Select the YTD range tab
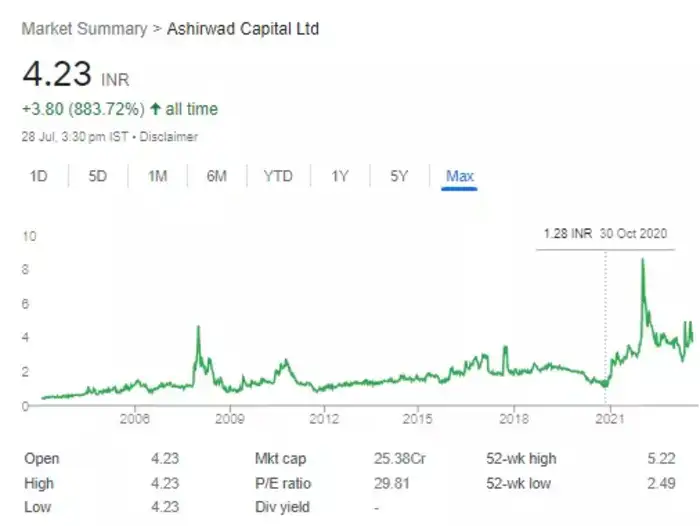Image resolution: width=700 pixels, height=526 pixels. (278, 177)
